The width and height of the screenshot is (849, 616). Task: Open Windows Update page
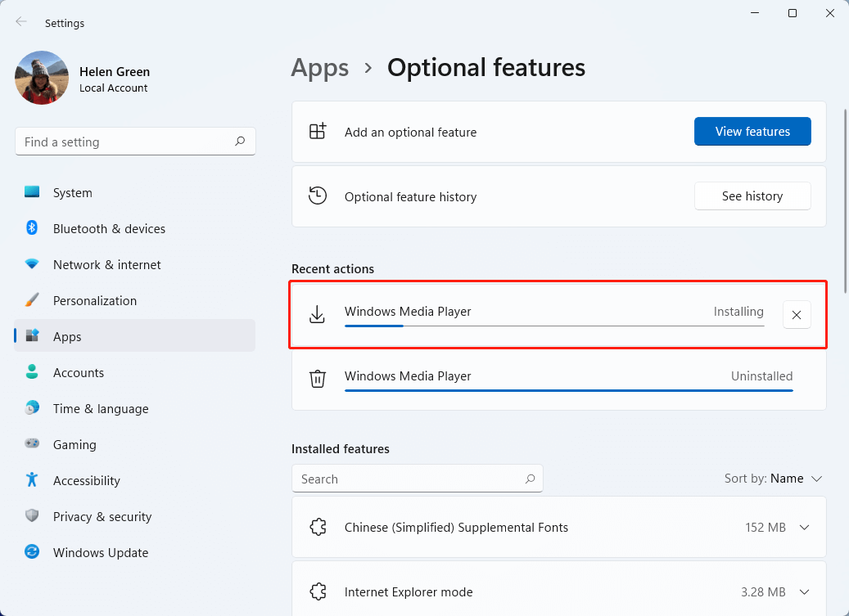point(135,553)
